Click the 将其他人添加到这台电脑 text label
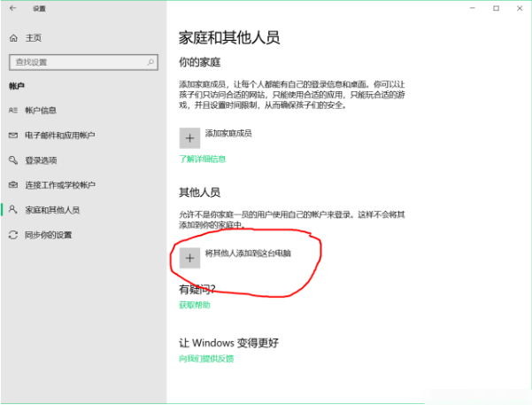This screenshot has width=532, height=405. tap(248, 253)
